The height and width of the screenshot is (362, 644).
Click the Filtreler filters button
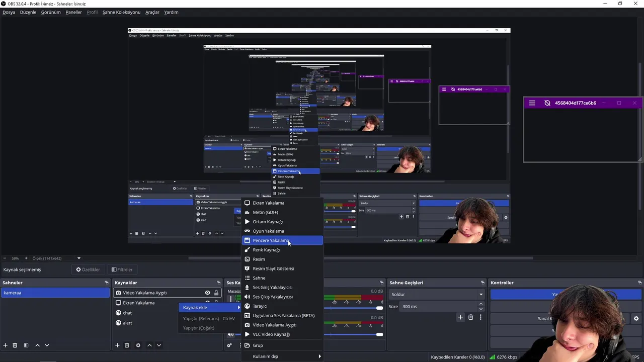122,269
